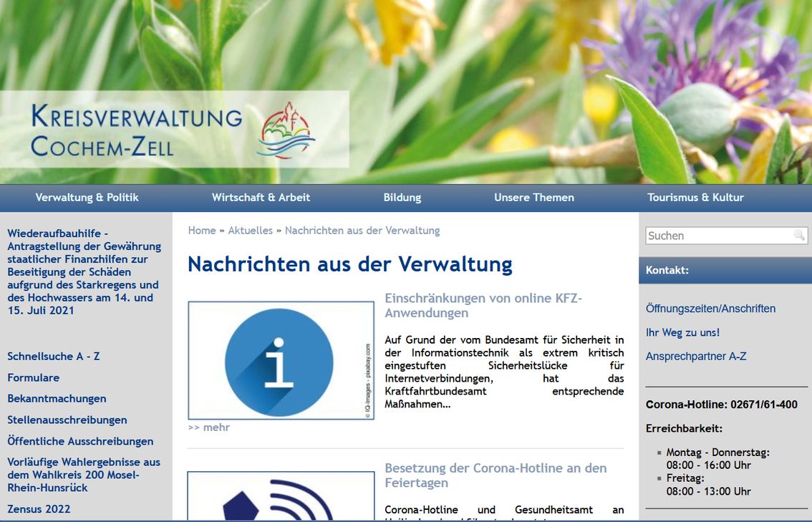This screenshot has height=522, width=812.
Task: Navigate to Wirtschaft & Arbeit
Action: pyautogui.click(x=261, y=198)
